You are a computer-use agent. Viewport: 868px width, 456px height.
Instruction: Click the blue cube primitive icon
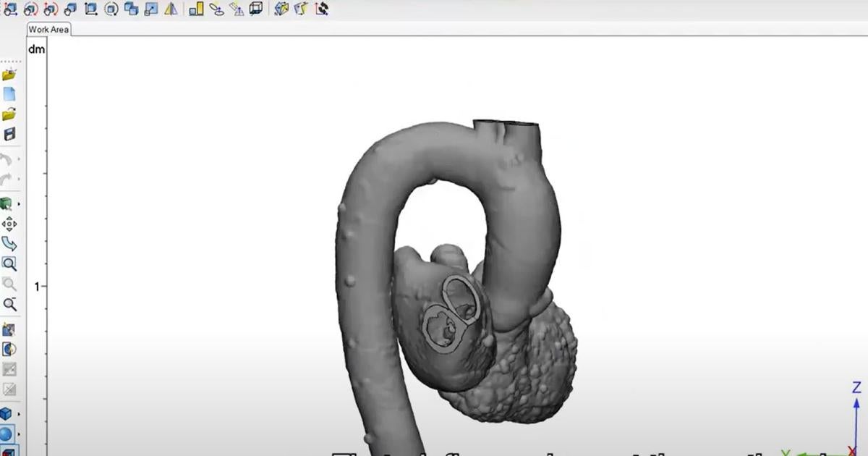(x=7, y=414)
